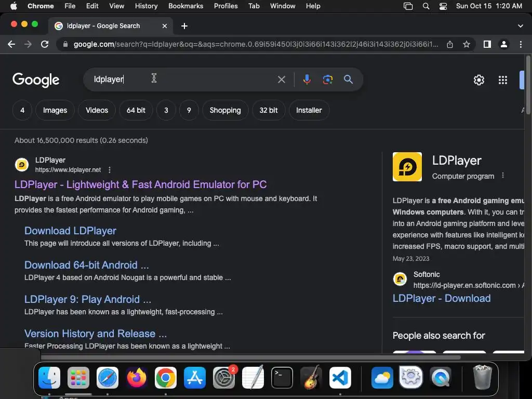Open Visual Studio Code in Dock
532x399 pixels.
[x=340, y=378]
